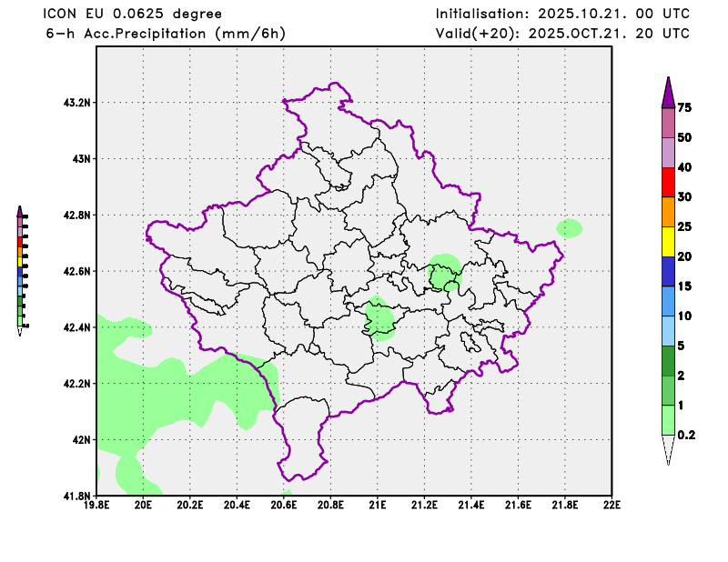Click the rain patch near 21E, 42.4N
The width and height of the screenshot is (728, 562).
click(x=379, y=318)
